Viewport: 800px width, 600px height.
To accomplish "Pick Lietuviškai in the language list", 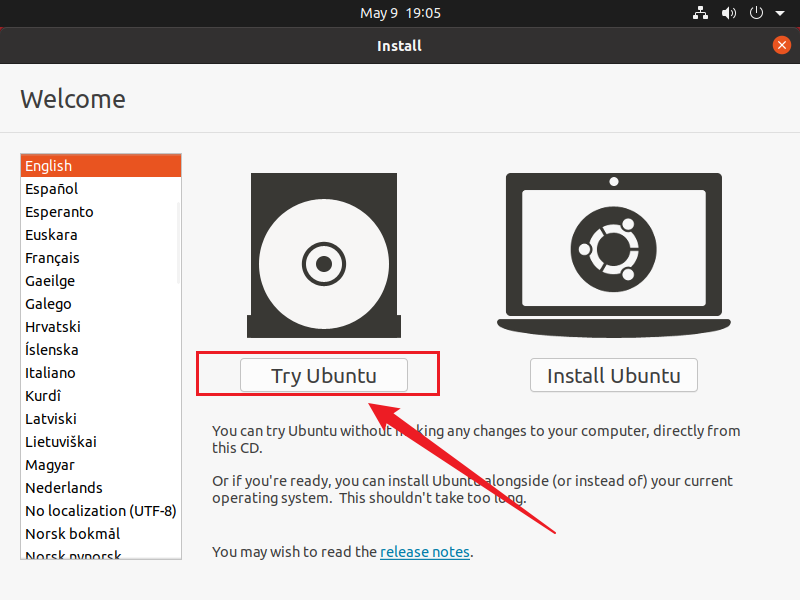I will (x=101, y=441).
